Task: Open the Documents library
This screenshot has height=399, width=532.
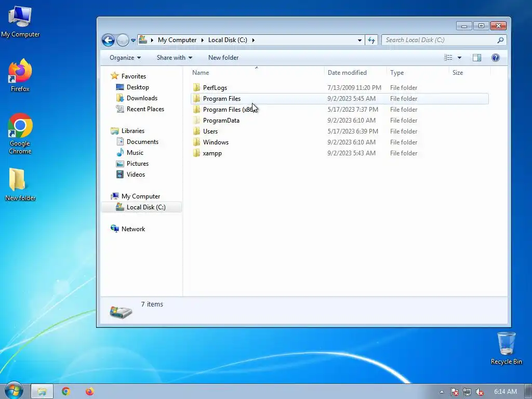Action: [x=142, y=142]
